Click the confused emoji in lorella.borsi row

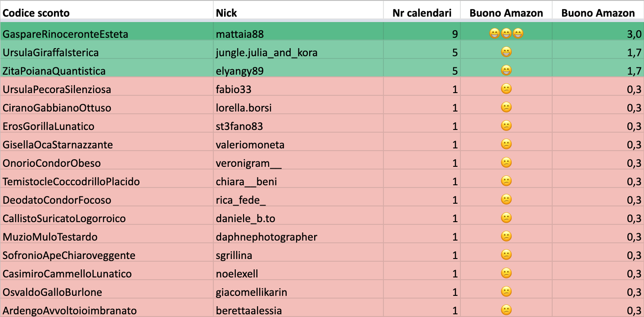pos(506,107)
